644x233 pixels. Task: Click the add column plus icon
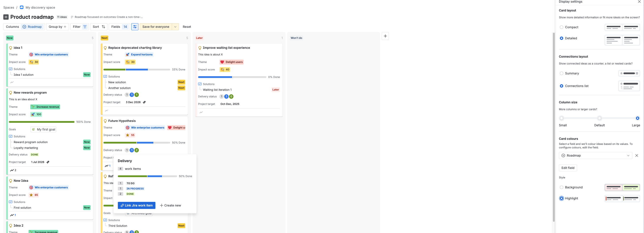(x=385, y=36)
